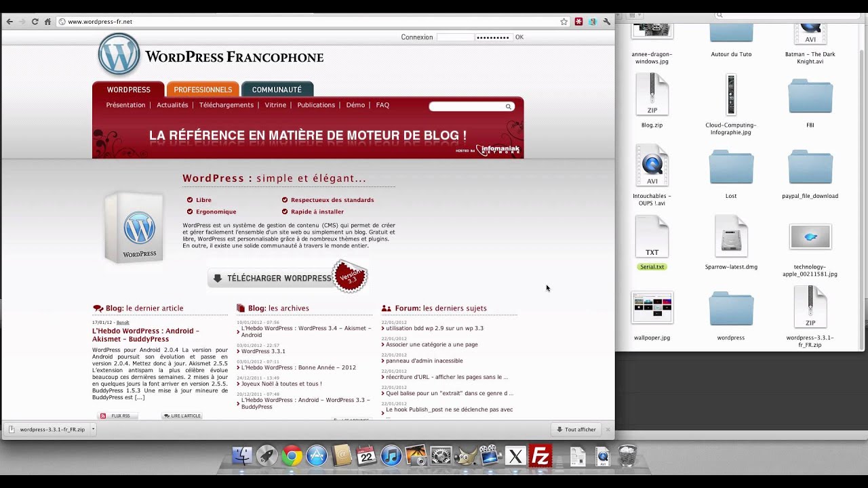Viewport: 868px width, 488px height.
Task: Click the Home icon in Chrome toolbar
Action: 47,22
